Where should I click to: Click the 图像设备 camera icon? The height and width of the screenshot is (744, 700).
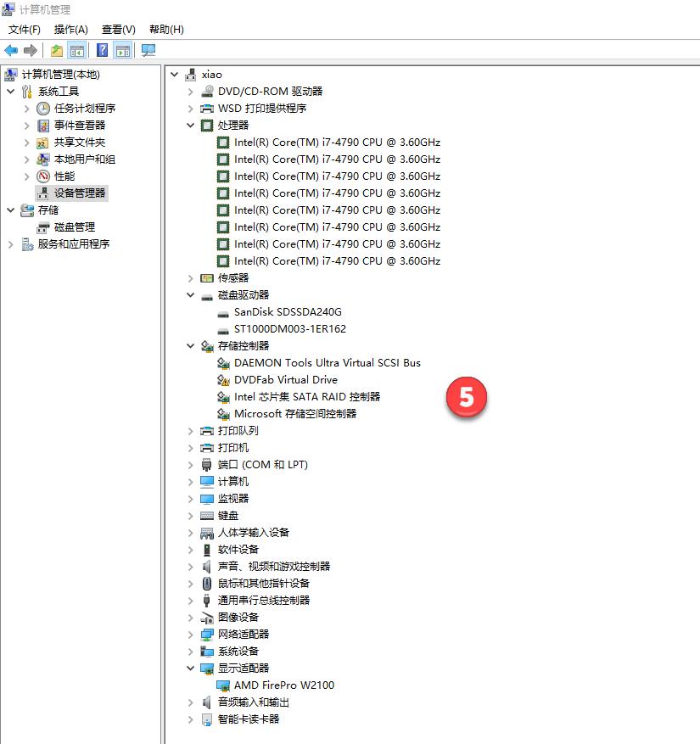[207, 618]
